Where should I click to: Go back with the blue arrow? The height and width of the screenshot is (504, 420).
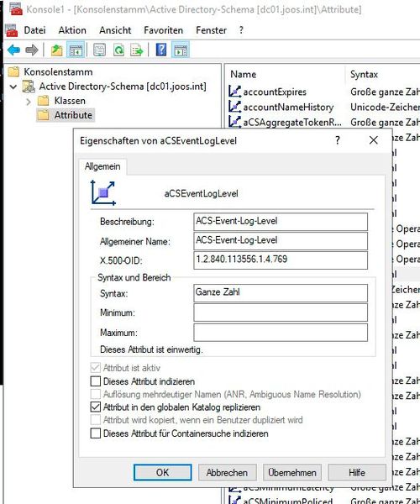point(13,50)
